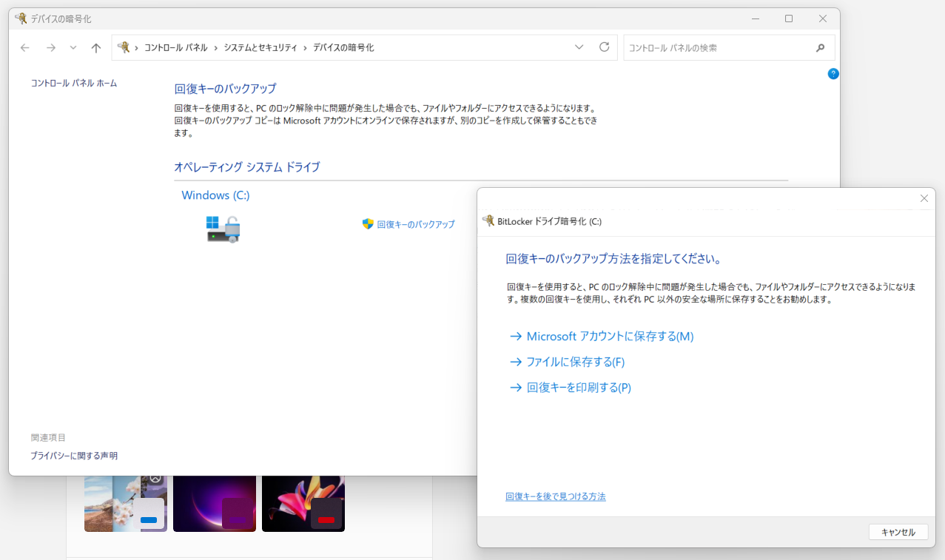Click the Windows (C:) drive heading

pos(215,195)
